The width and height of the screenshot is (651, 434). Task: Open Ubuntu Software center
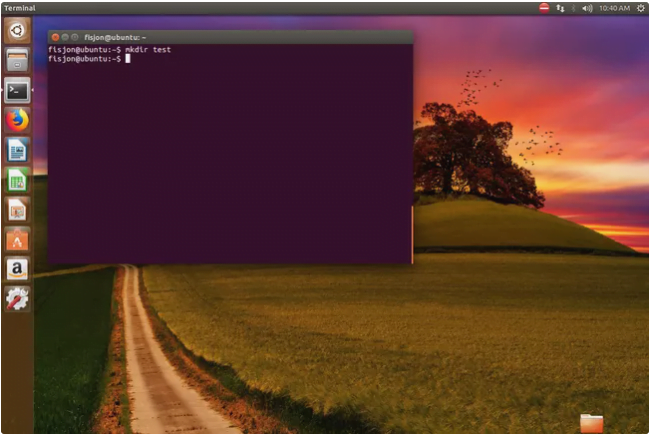click(17, 240)
